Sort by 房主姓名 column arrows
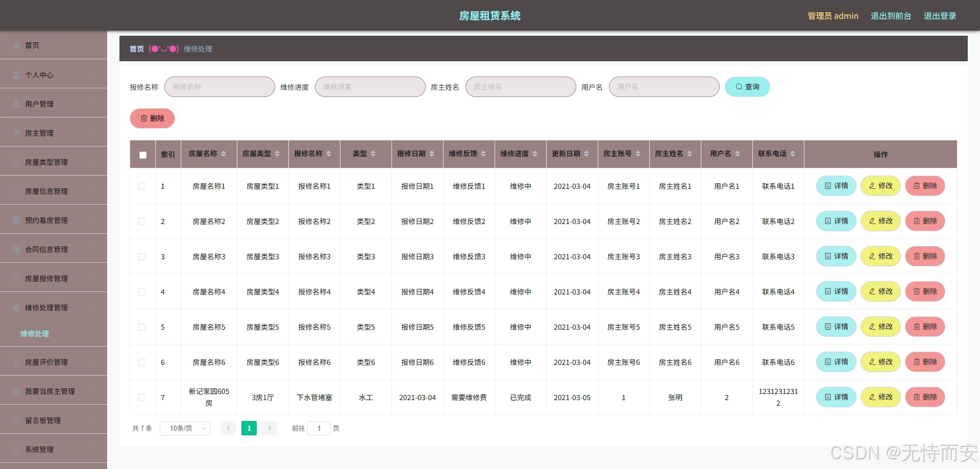This screenshot has width=980, height=469. (x=690, y=154)
